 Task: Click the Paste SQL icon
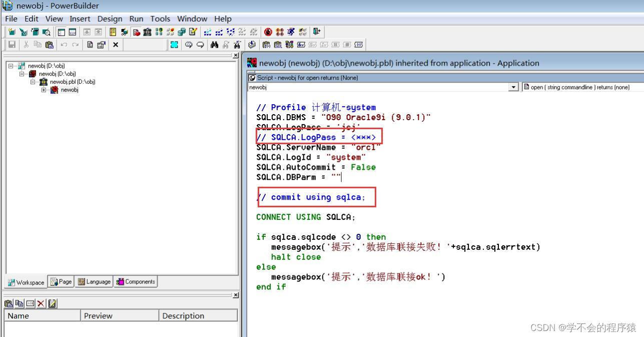[x=278, y=45]
